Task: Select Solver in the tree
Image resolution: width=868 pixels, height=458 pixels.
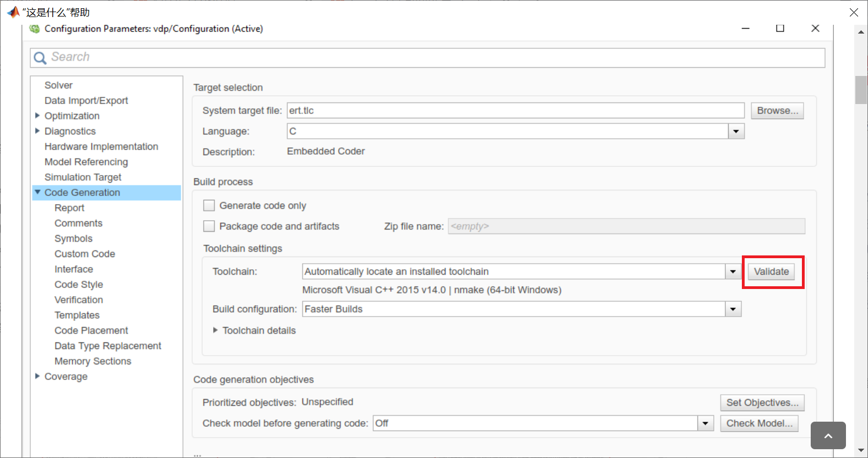Action: pyautogui.click(x=58, y=85)
